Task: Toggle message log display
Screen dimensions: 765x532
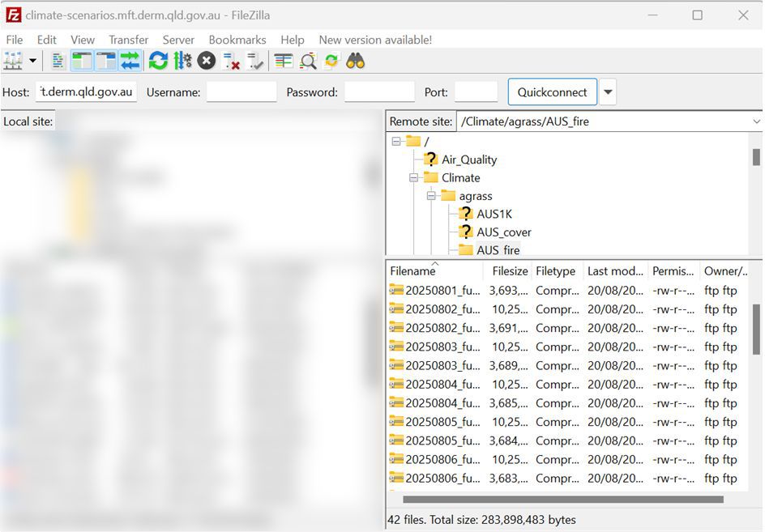Action: coord(58,61)
